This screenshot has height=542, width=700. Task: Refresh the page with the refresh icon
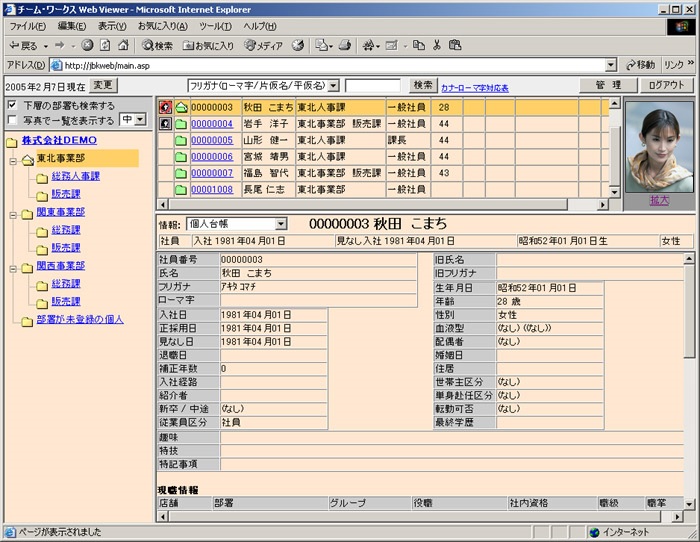pos(105,45)
